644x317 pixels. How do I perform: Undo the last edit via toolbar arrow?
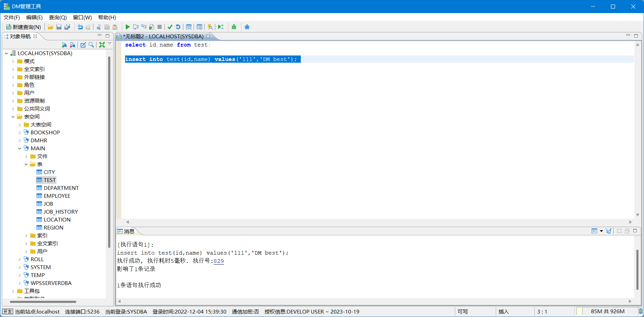pos(80,27)
